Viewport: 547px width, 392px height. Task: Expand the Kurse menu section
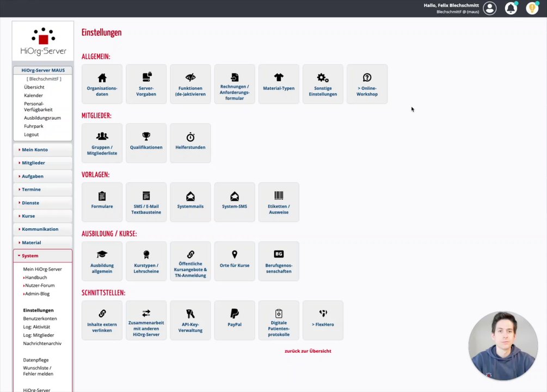42,216
